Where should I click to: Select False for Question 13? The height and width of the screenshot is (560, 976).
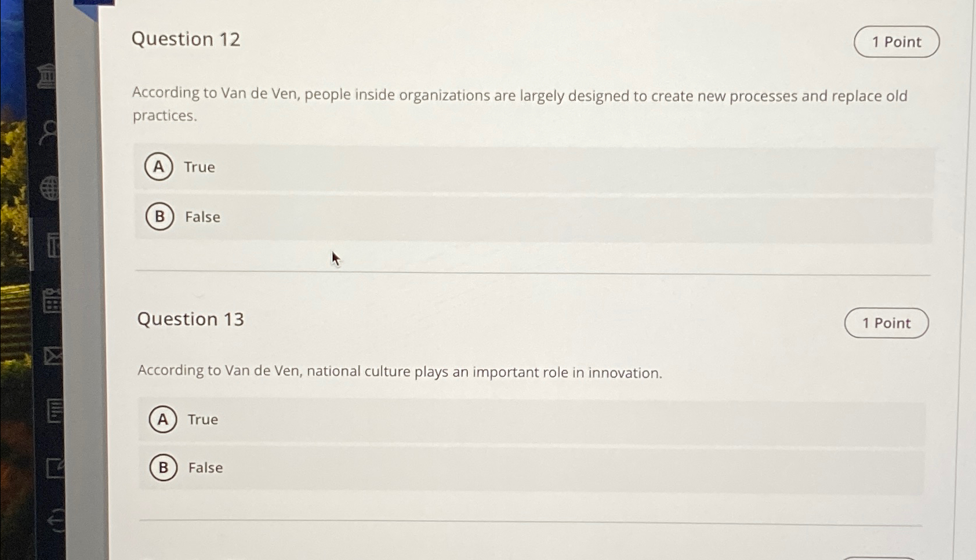(x=163, y=468)
